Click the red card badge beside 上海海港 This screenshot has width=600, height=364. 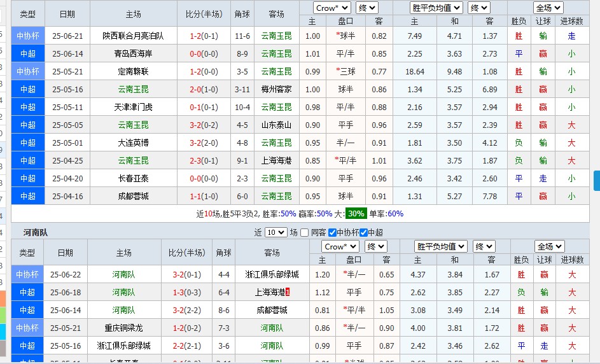tap(287, 292)
